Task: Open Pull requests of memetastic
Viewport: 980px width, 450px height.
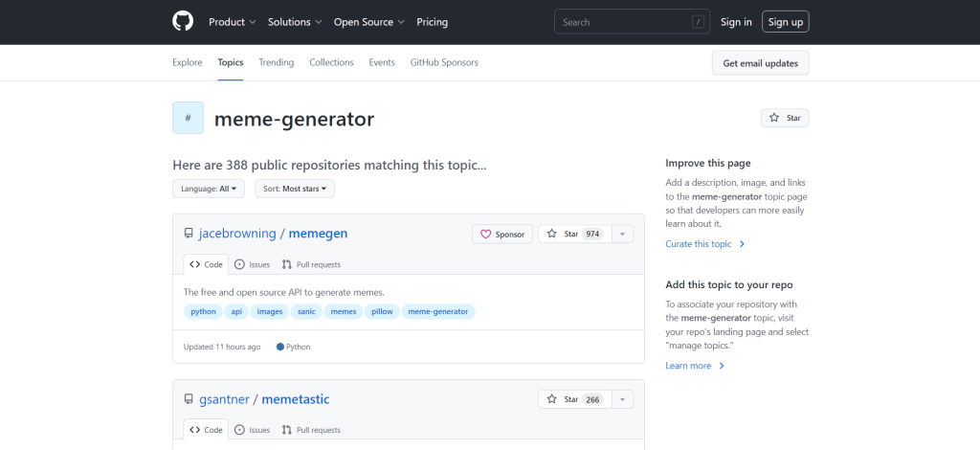Action: 311,430
